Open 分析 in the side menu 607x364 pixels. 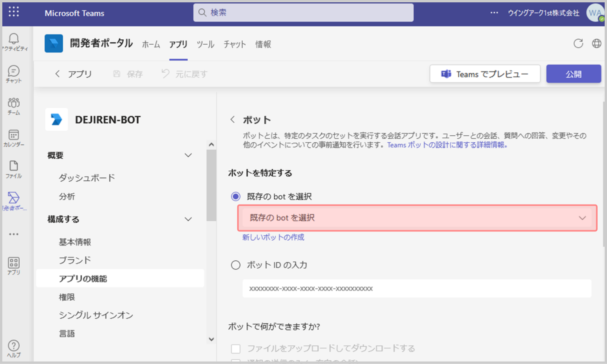67,196
